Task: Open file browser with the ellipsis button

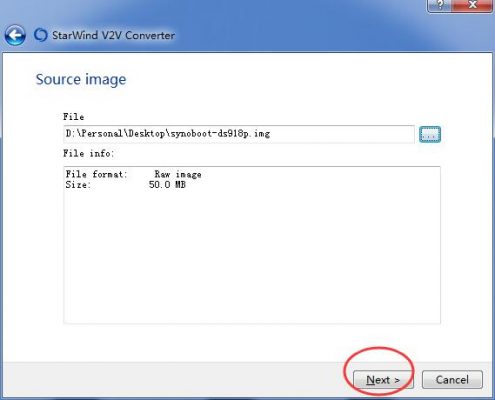Action: point(430,134)
